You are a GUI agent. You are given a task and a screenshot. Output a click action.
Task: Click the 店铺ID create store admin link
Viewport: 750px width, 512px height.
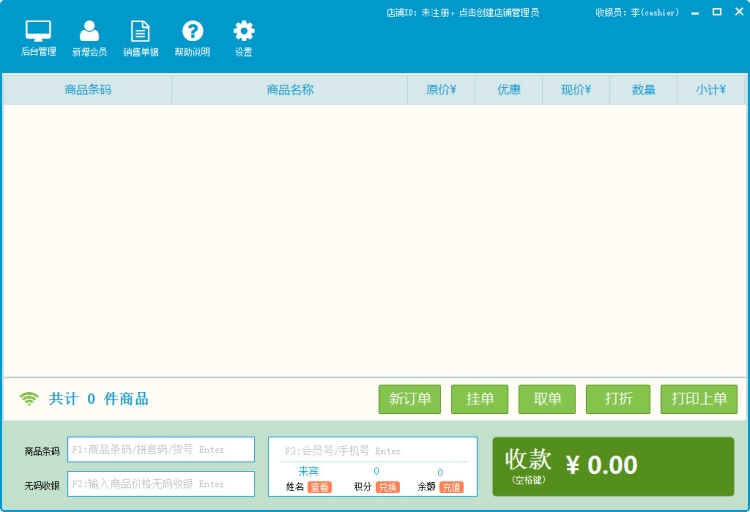coord(462,13)
